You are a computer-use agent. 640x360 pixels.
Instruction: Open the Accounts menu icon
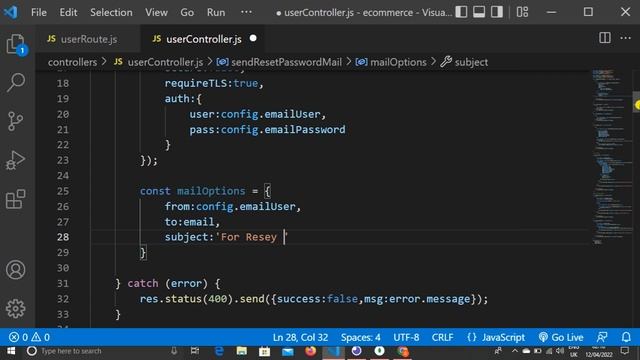[16, 270]
